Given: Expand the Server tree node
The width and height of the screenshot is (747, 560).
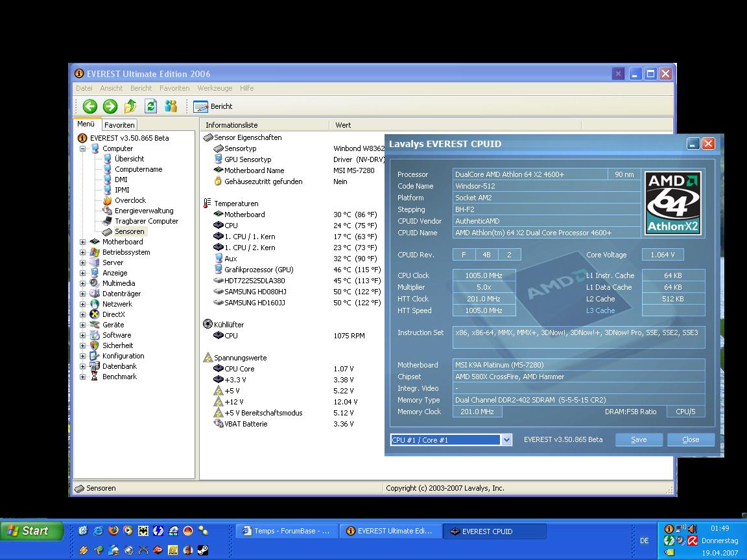Looking at the screenshot, I should point(82,262).
